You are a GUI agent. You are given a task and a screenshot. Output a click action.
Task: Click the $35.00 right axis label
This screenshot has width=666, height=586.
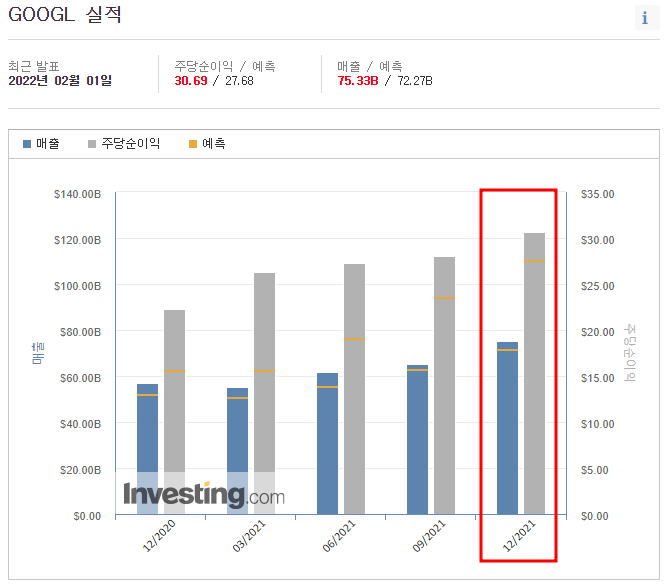point(598,194)
